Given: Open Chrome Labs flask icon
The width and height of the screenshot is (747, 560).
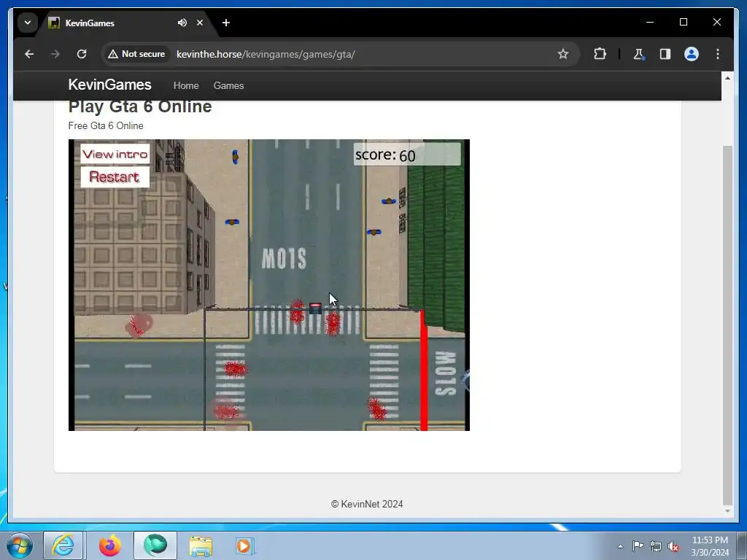Looking at the screenshot, I should pyautogui.click(x=638, y=54).
